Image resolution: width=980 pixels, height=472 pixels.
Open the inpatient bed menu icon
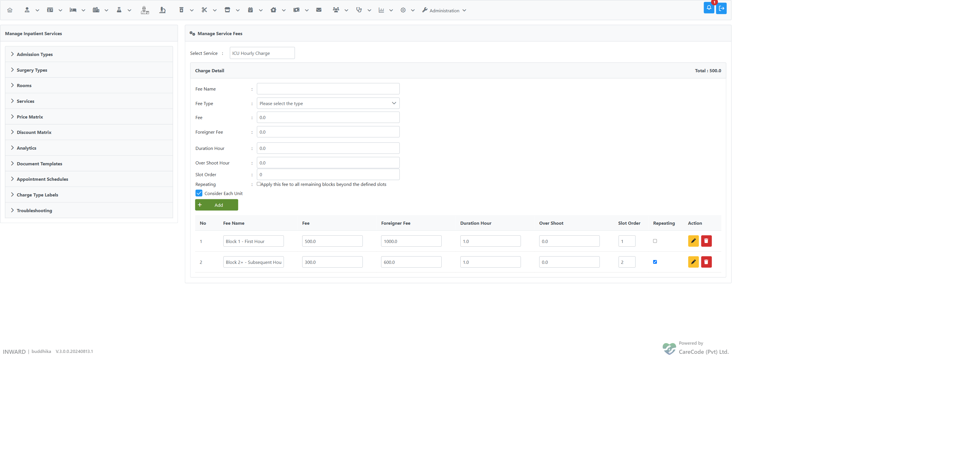pos(73,10)
